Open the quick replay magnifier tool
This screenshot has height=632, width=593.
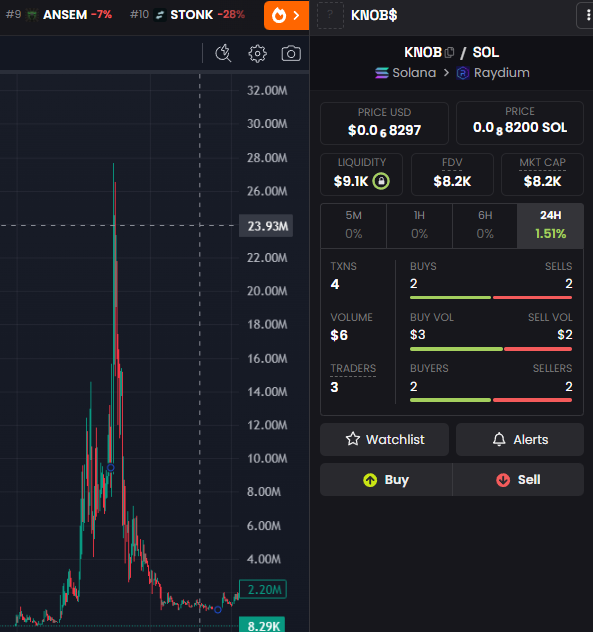[x=223, y=54]
